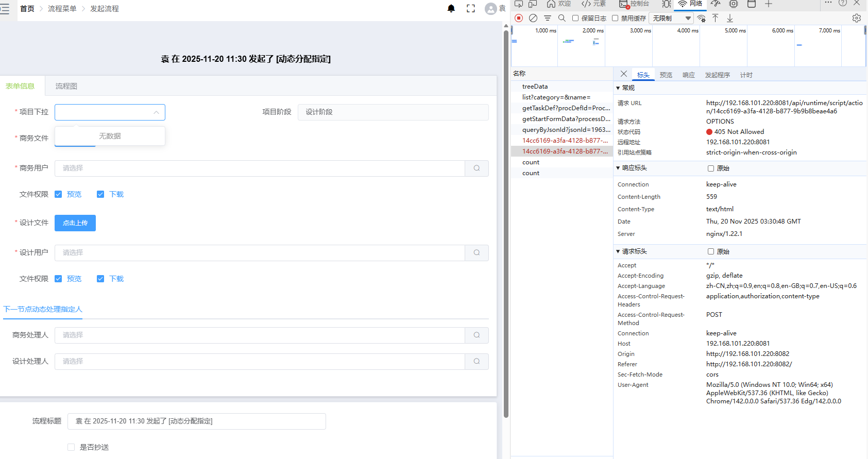The image size is (868, 459).
Task: Enable the 禁用缓存 checkbox
Action: click(615, 18)
